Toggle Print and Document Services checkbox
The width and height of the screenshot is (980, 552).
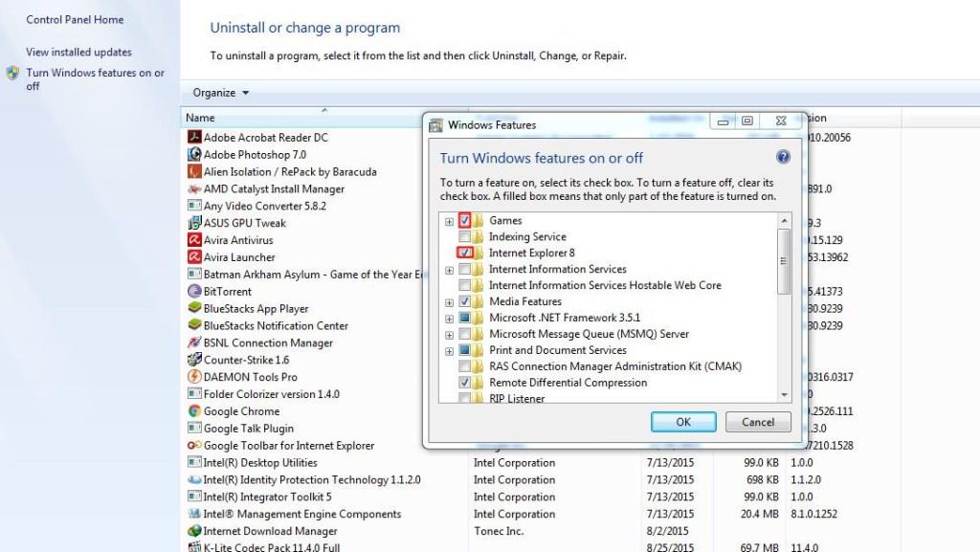click(464, 350)
